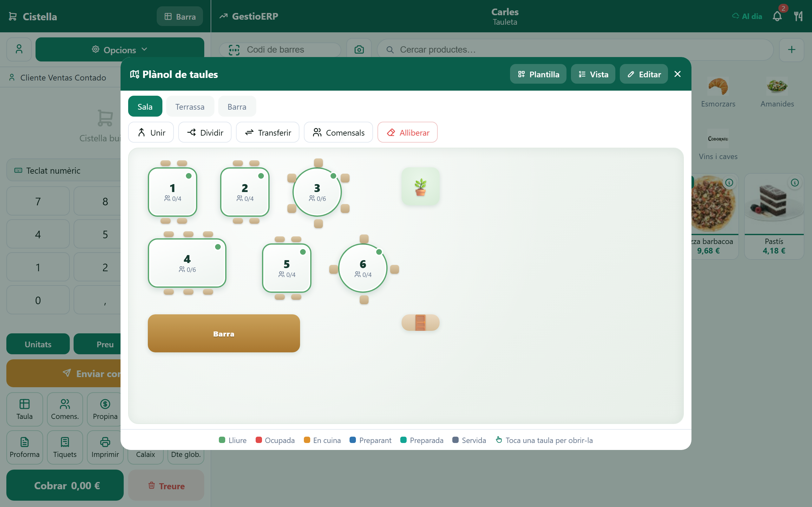Click the camera scan icon
The height and width of the screenshot is (507, 812).
359,50
